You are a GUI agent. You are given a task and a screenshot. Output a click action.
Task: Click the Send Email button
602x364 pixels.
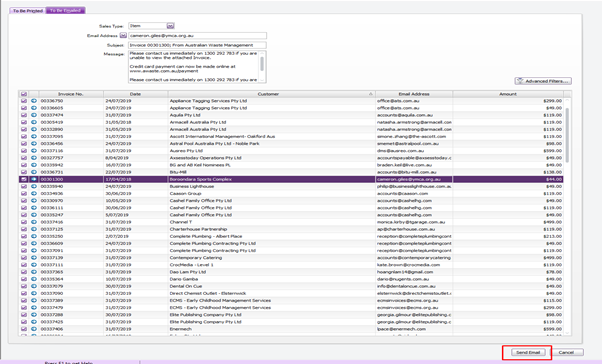point(528,352)
